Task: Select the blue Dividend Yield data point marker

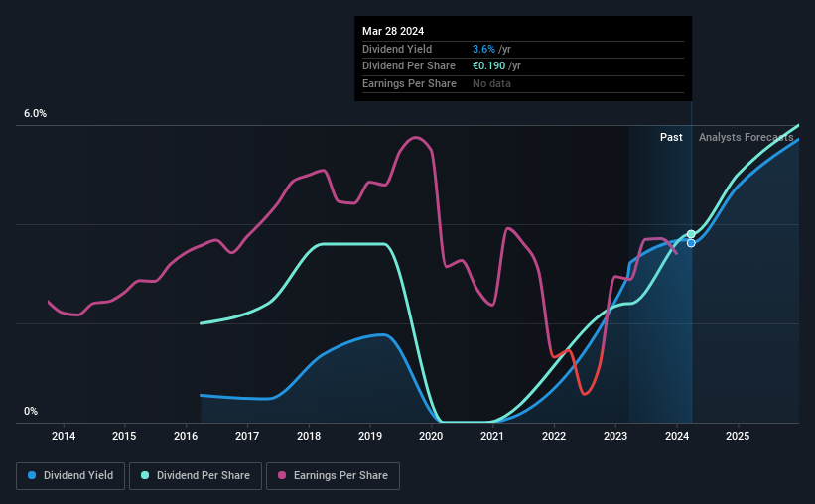Action: tap(691, 243)
